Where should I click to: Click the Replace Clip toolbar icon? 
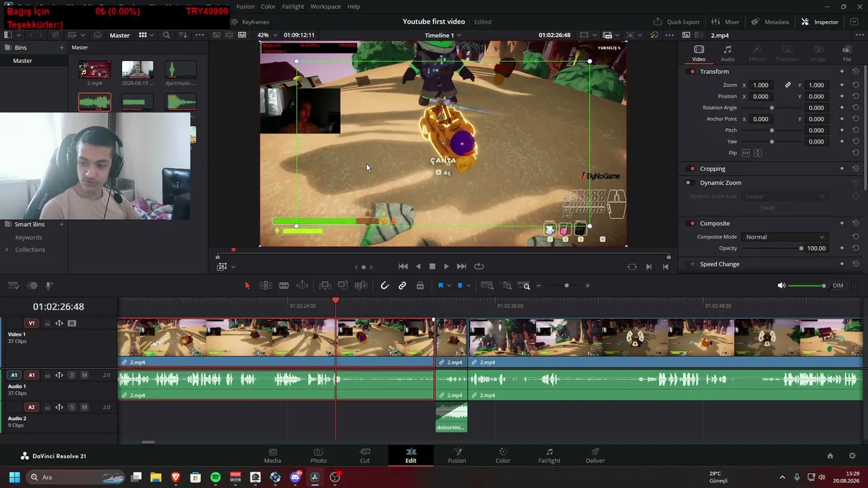pos(361,285)
